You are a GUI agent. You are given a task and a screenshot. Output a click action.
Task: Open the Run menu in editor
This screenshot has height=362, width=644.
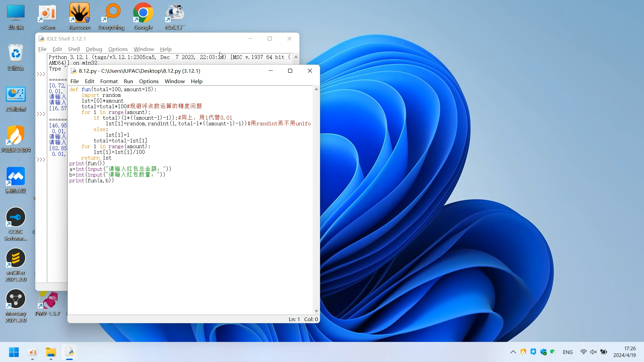pyautogui.click(x=128, y=81)
